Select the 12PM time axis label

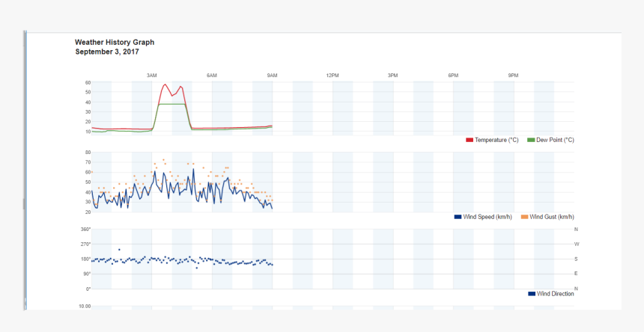[332, 76]
